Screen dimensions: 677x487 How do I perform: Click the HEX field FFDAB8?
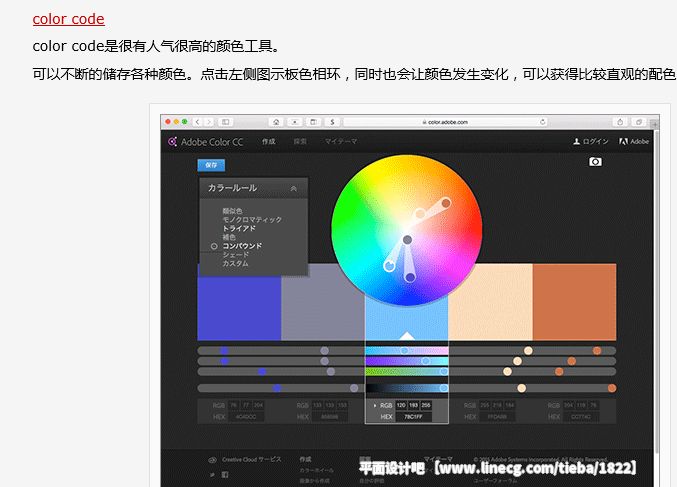[x=497, y=417]
